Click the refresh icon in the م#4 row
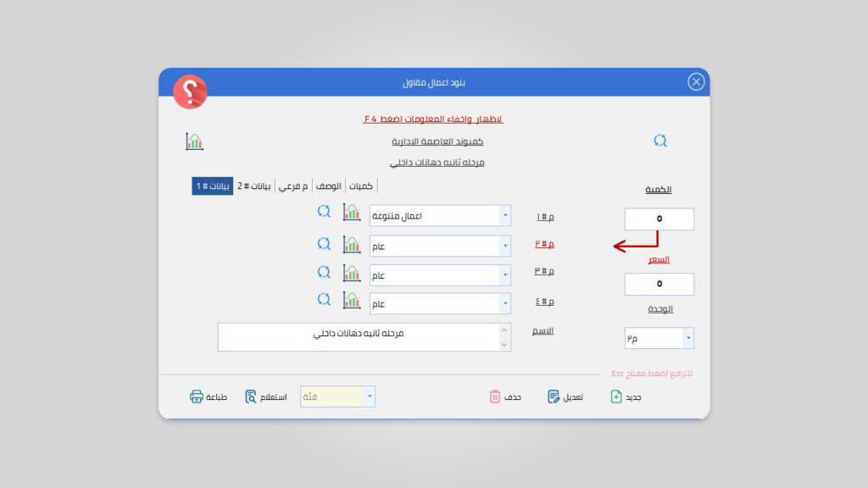This screenshot has width=868, height=488. point(323,300)
